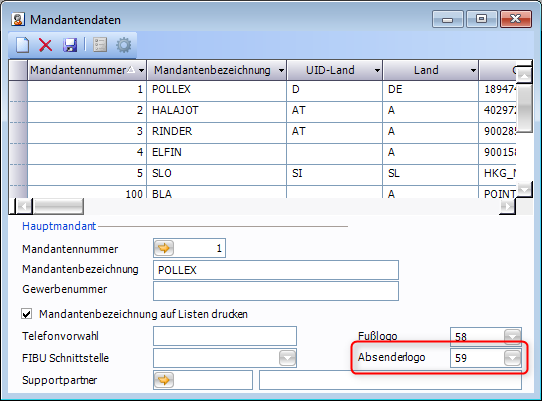Click the Land column header
The image size is (542, 401).
426,70
